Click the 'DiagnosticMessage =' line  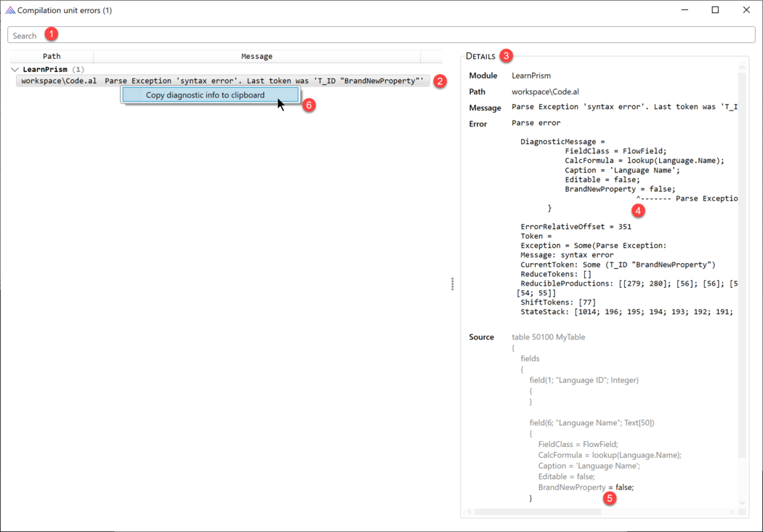(563, 142)
